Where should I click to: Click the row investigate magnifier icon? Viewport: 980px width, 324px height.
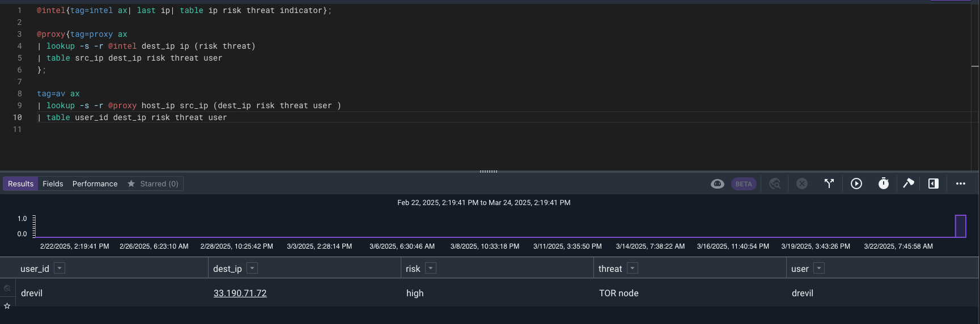click(x=7, y=288)
